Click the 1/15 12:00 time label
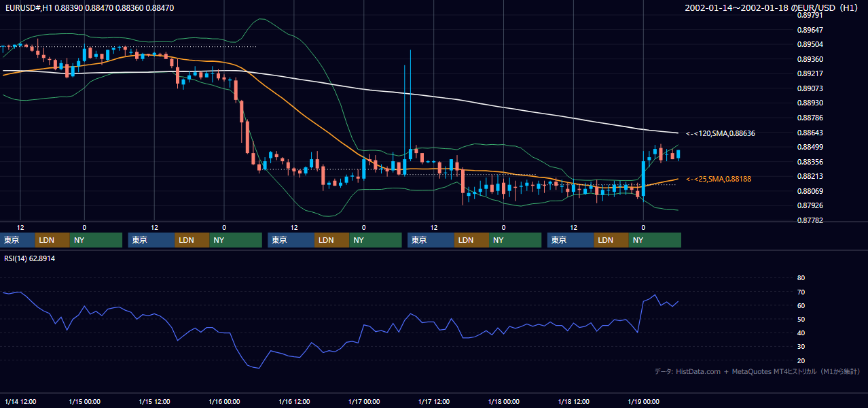The height and width of the screenshot is (408, 868). point(153,402)
